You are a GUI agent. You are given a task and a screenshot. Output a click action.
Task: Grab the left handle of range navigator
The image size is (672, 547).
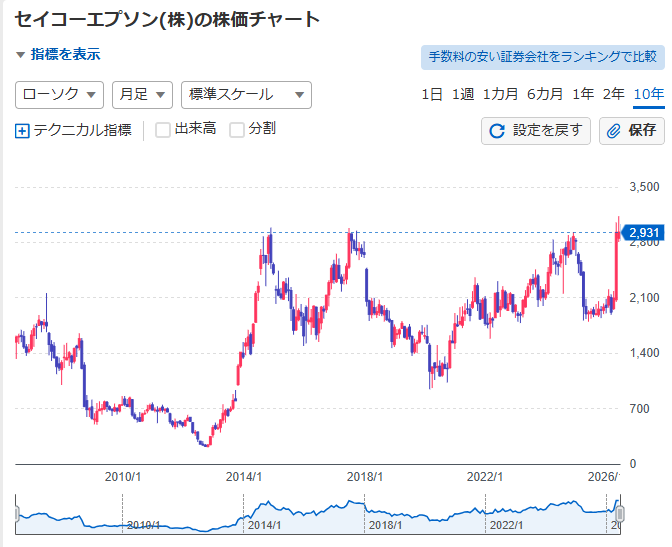point(17,514)
